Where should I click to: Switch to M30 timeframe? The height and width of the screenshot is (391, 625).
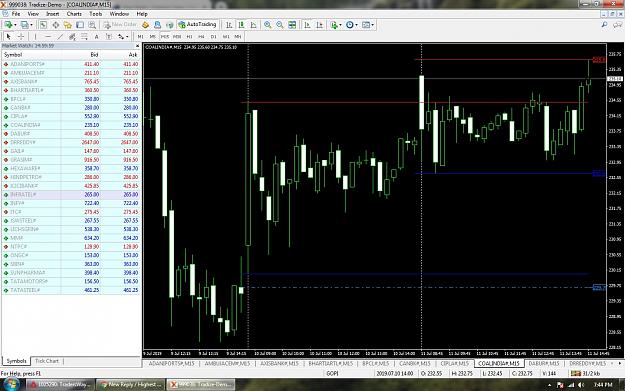(x=177, y=37)
